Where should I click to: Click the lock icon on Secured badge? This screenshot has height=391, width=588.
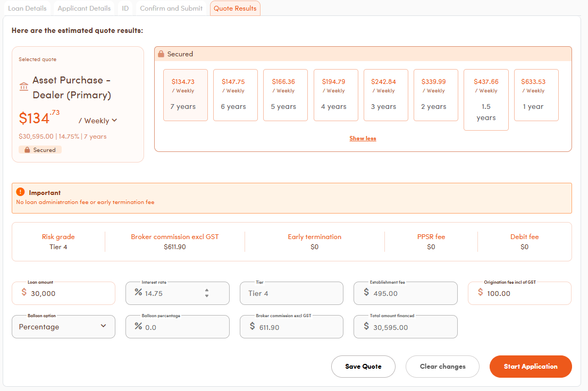pyautogui.click(x=27, y=150)
